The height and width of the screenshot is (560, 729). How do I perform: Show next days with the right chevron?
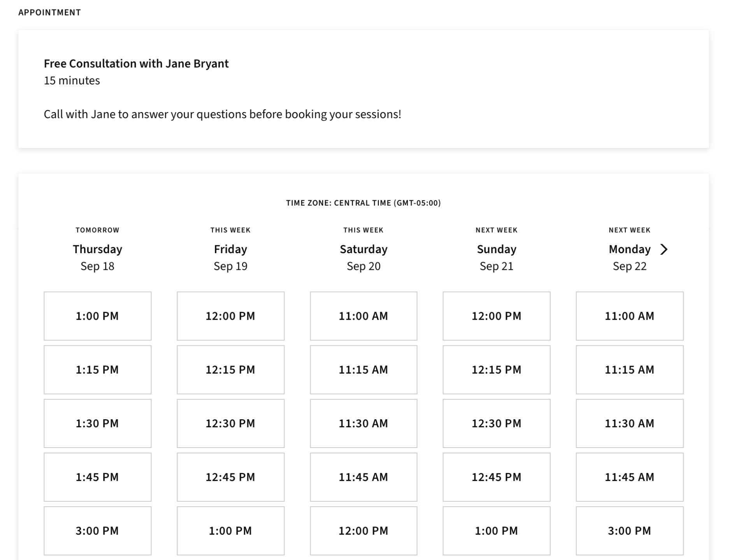(664, 249)
